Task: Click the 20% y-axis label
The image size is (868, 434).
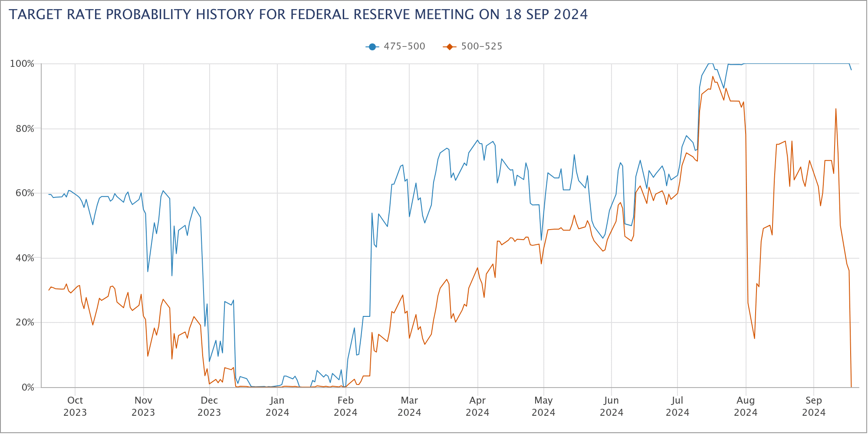Action: pos(25,322)
